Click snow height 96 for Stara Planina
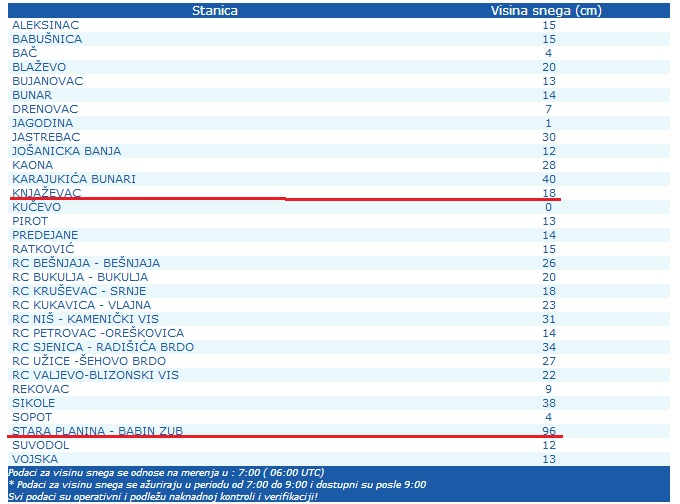 click(x=549, y=431)
